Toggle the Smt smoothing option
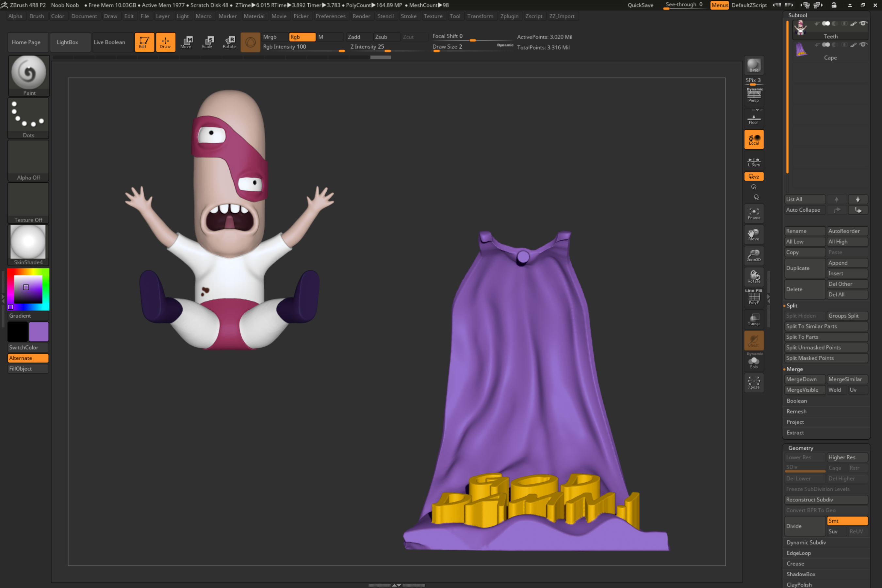 847,520
